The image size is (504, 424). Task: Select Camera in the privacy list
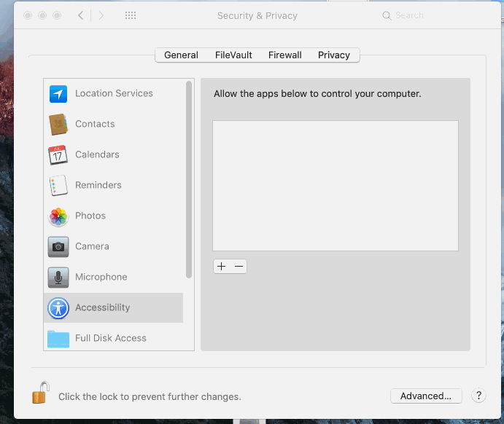(x=114, y=246)
